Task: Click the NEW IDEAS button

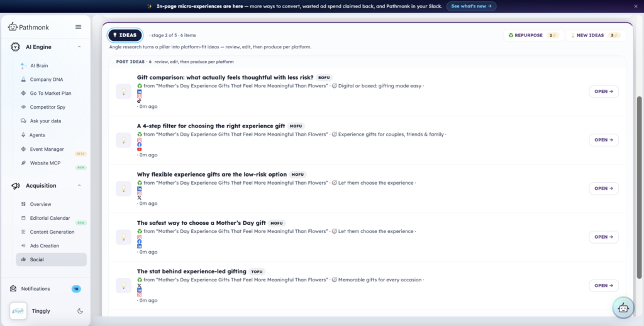Action: click(596, 35)
